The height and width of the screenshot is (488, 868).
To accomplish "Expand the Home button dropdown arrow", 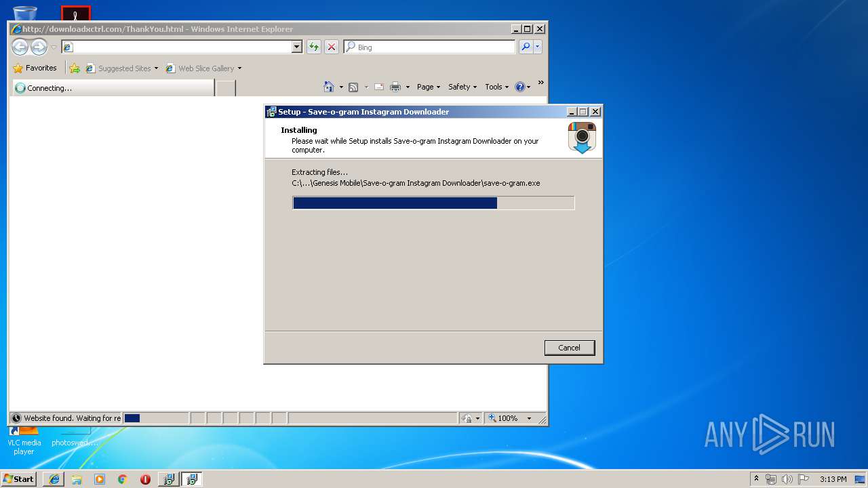I will 341,87.
